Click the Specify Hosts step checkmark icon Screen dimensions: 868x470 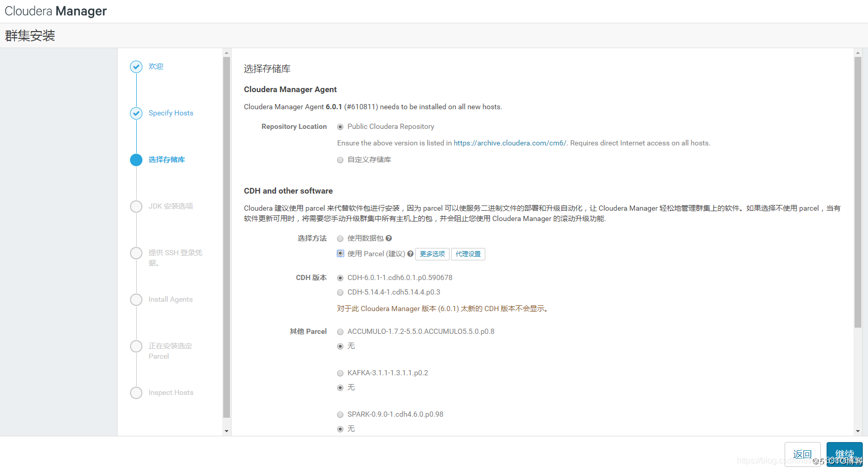[x=136, y=113]
